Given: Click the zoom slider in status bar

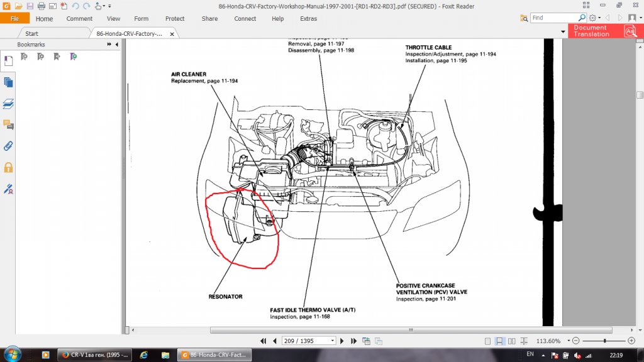Looking at the screenshot, I should [x=604, y=341].
